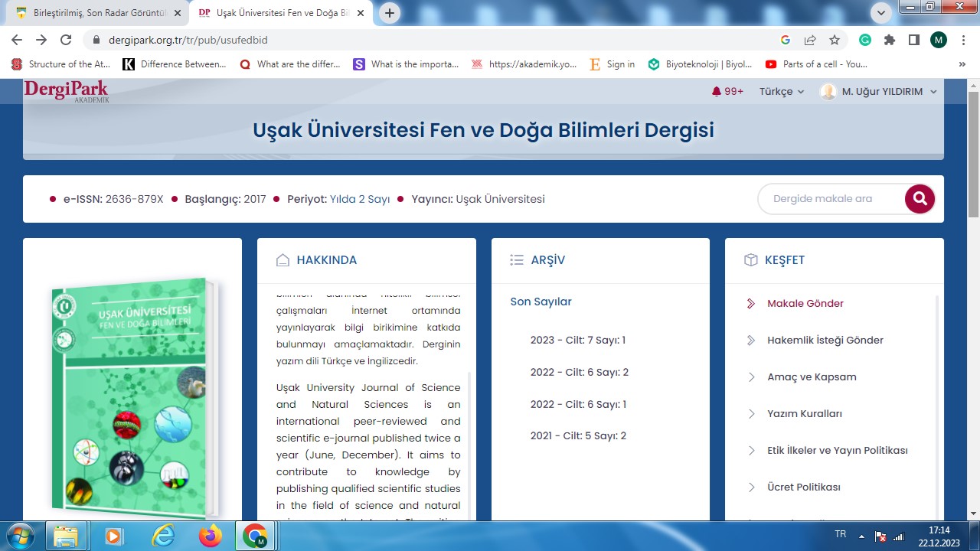The width and height of the screenshot is (980, 551).
Task: Open issue 2022 - Cilt: 6 Sayı: 1
Action: 578,405
